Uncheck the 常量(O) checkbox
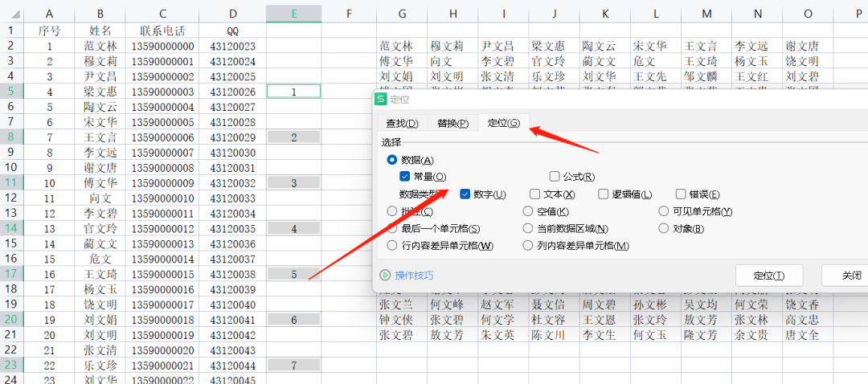The image size is (868, 384). click(x=404, y=177)
